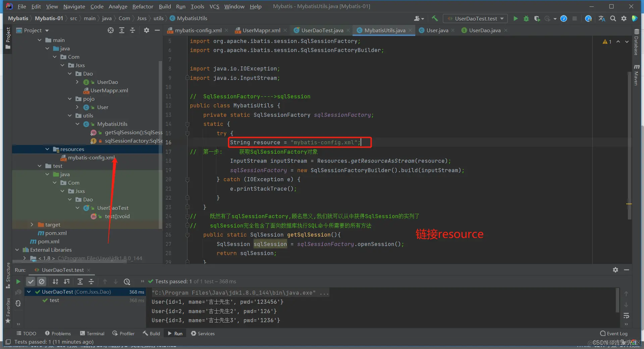Image resolution: width=644 pixels, height=349 pixels.
Task: Open the Terminal tool window
Action: [x=92, y=334]
